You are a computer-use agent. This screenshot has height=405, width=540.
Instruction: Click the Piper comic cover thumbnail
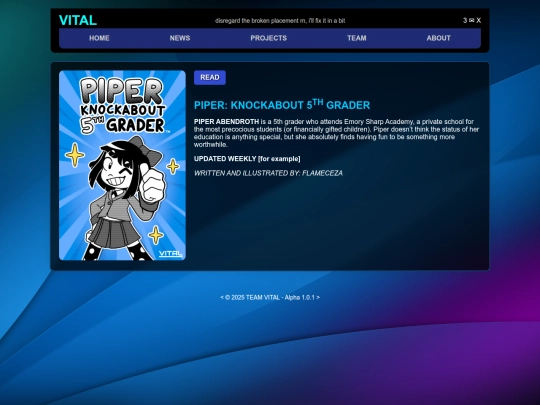tap(122, 165)
